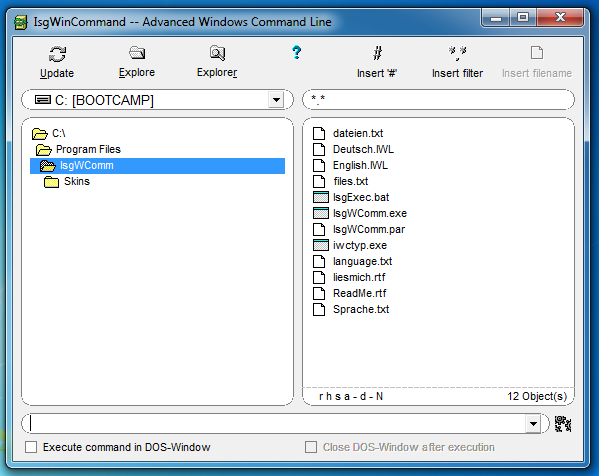Select the IsgWComm.exe file icon
Screen dimensions: 599x476
pos(321,213)
